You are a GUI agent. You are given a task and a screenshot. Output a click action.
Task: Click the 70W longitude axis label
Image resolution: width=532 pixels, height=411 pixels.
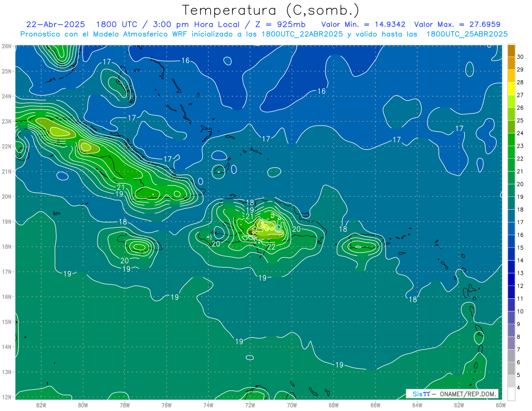[x=292, y=405]
